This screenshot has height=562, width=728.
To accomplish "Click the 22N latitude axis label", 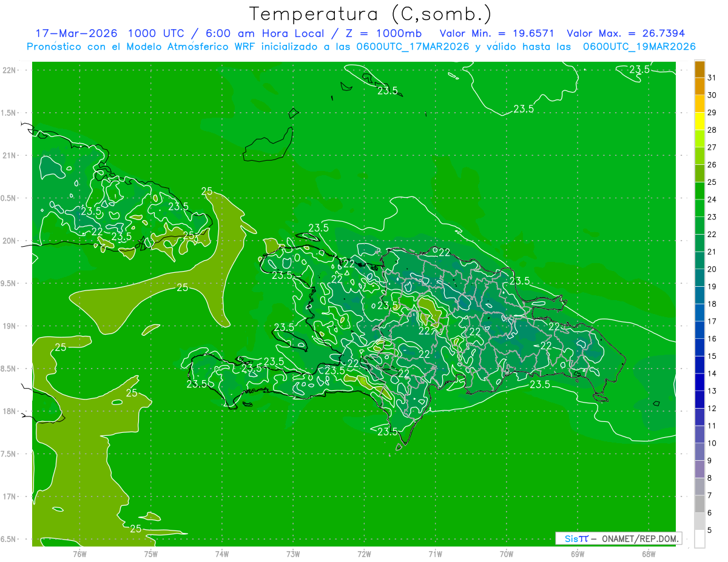I will point(10,70).
